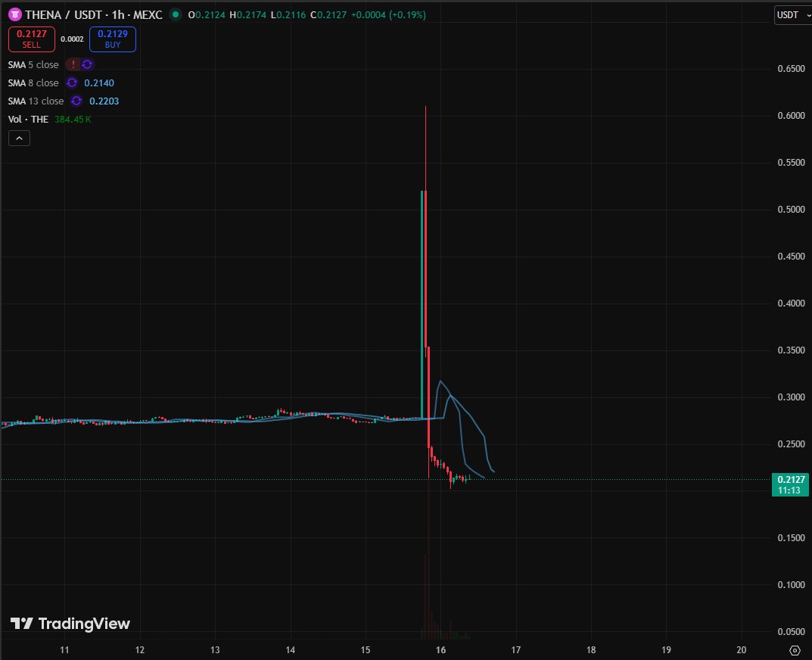Click the SMA 13 refresh icon

tap(76, 101)
